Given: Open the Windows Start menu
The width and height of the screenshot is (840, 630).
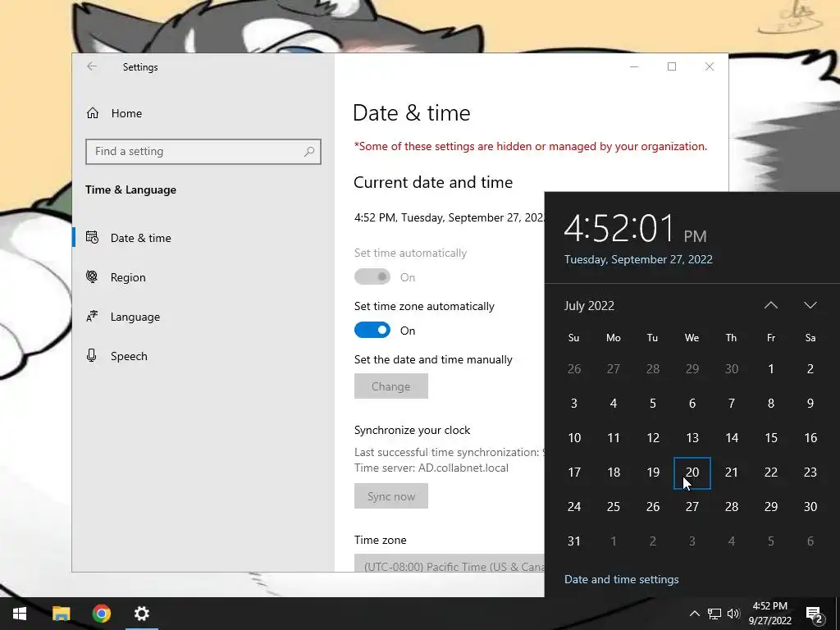Looking at the screenshot, I should pyautogui.click(x=20, y=614).
